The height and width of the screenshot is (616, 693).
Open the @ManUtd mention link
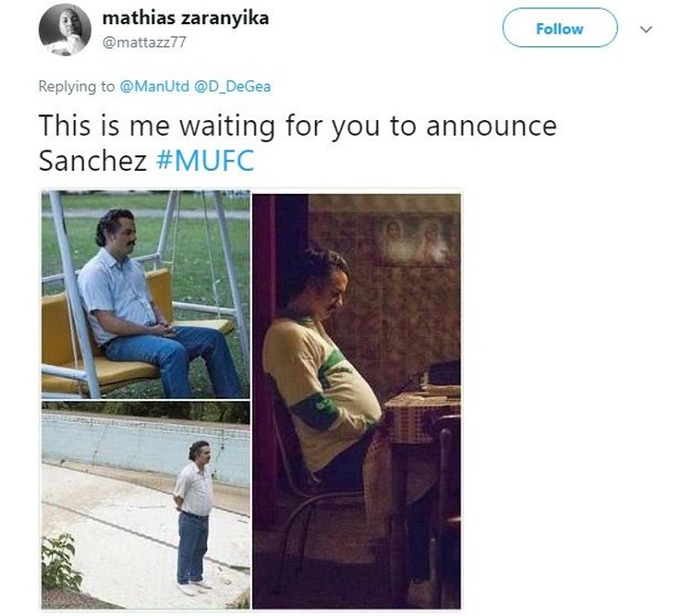(152, 86)
